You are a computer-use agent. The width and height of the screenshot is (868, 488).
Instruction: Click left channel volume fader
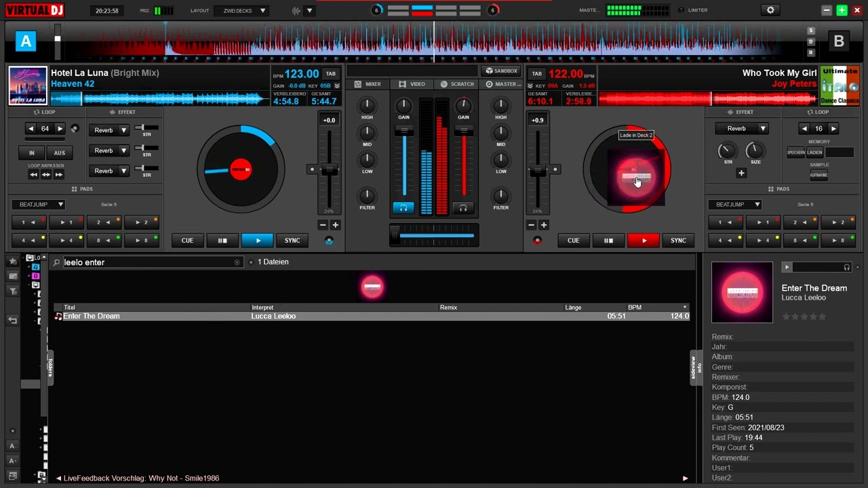pos(404,131)
